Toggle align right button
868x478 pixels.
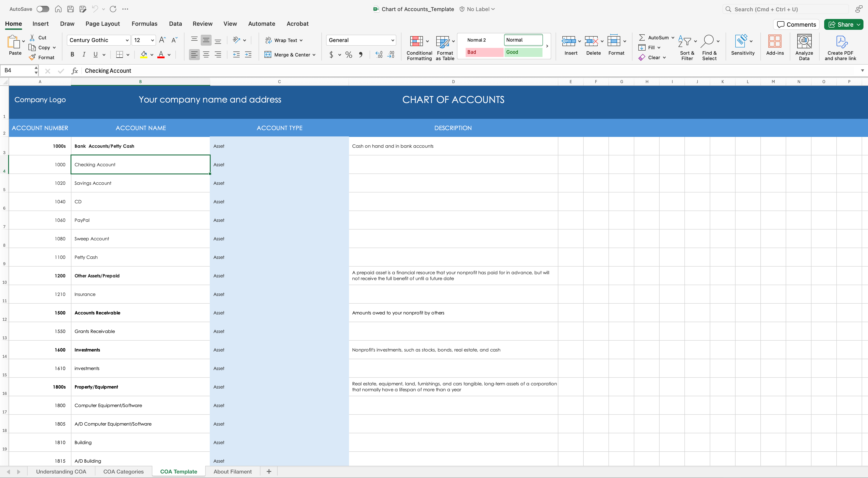point(218,55)
